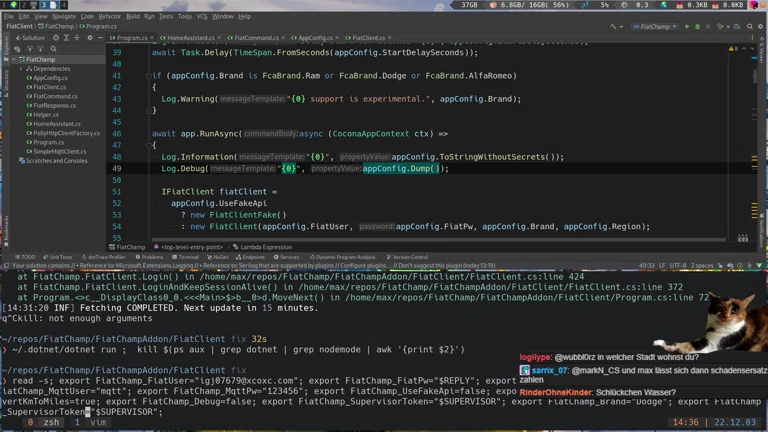Open AppConfig.cs in the solution tree
768x432 pixels.
click(x=50, y=78)
